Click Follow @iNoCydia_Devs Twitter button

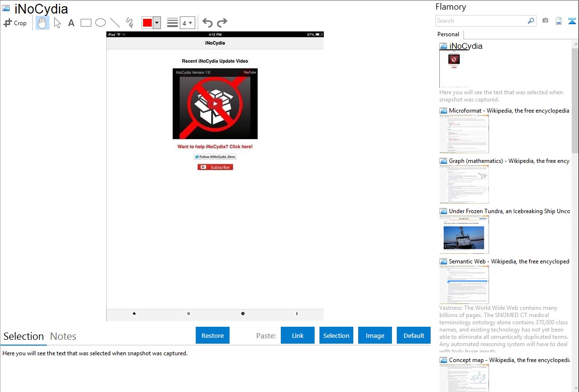[215, 157]
